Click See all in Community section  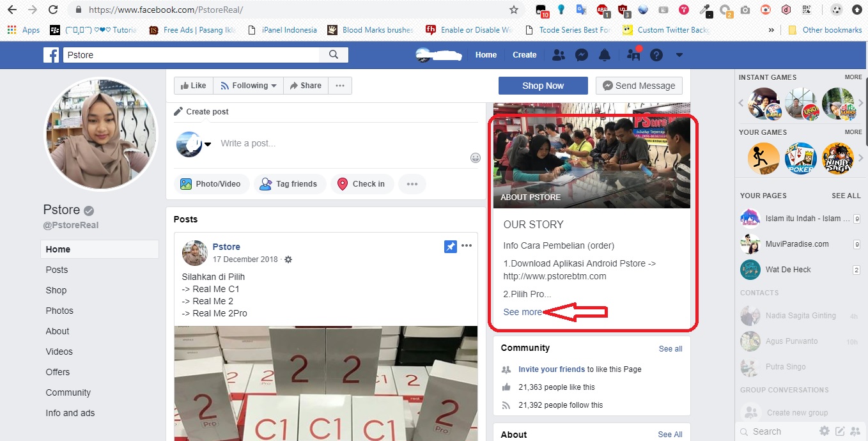[x=670, y=349]
